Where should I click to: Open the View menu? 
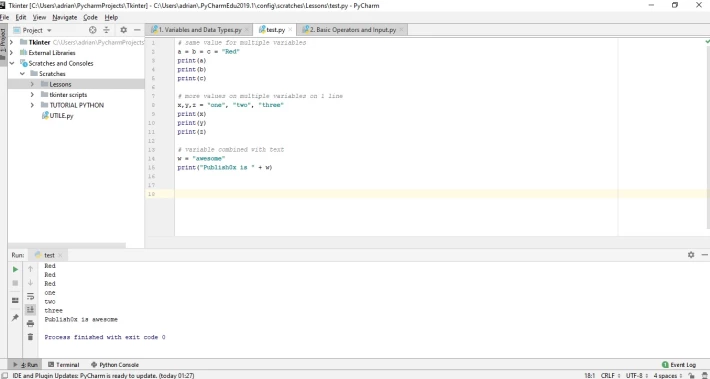39,17
